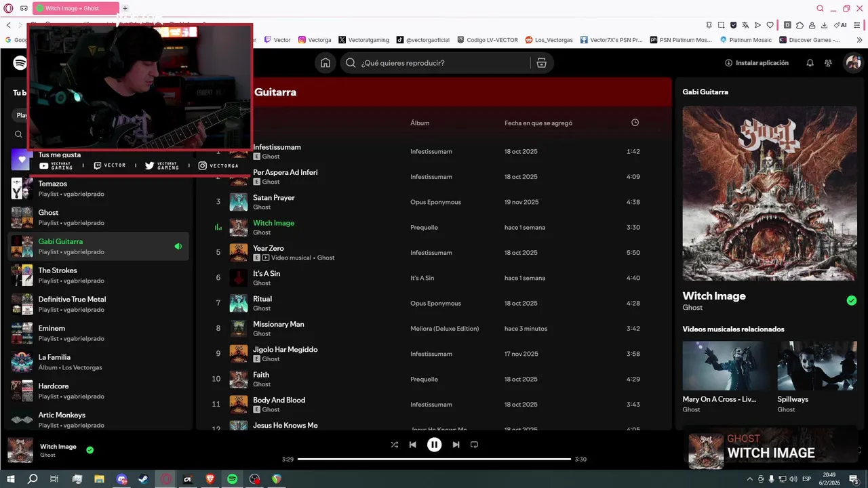This screenshot has width=868, height=488.
Task: Pause the current song
Action: tap(434, 445)
